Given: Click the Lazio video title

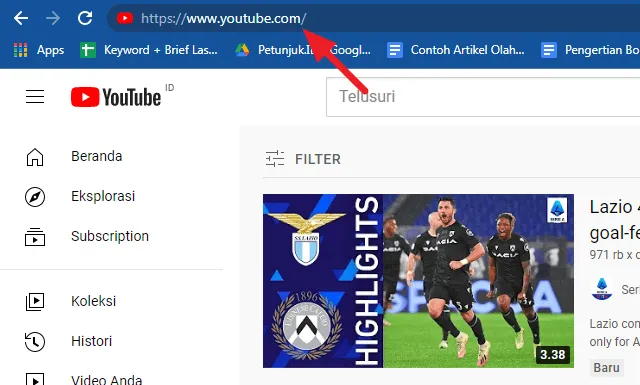Looking at the screenshot, I should click(615, 220).
